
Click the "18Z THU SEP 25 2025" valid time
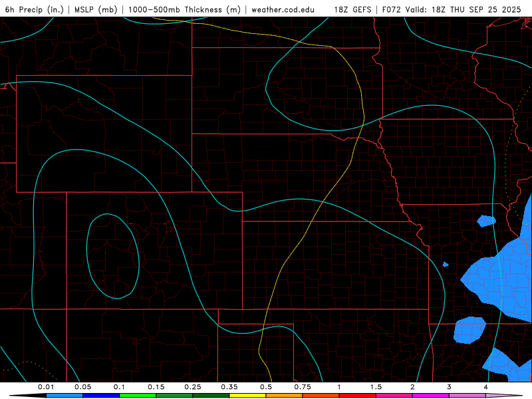click(x=476, y=9)
